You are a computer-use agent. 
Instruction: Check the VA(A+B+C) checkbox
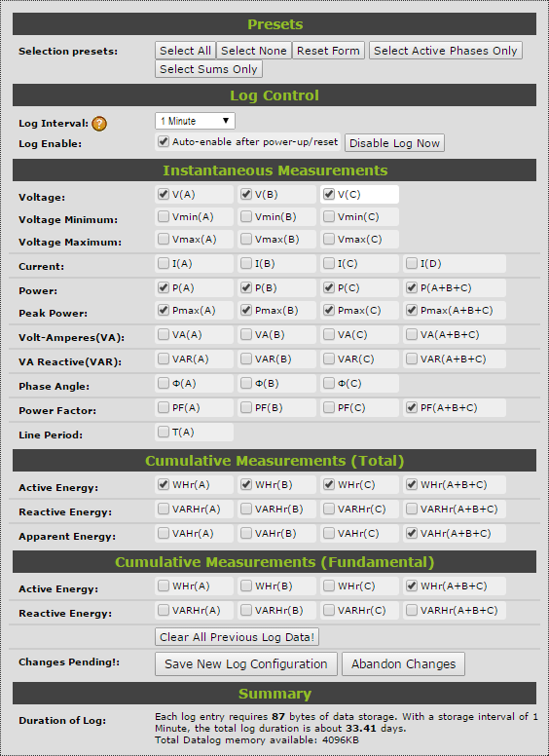point(412,334)
